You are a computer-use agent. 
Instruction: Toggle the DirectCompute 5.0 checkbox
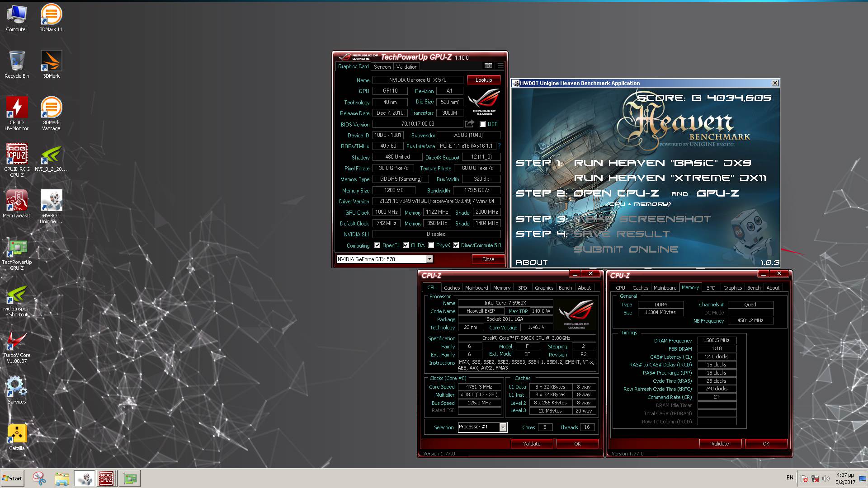click(456, 245)
